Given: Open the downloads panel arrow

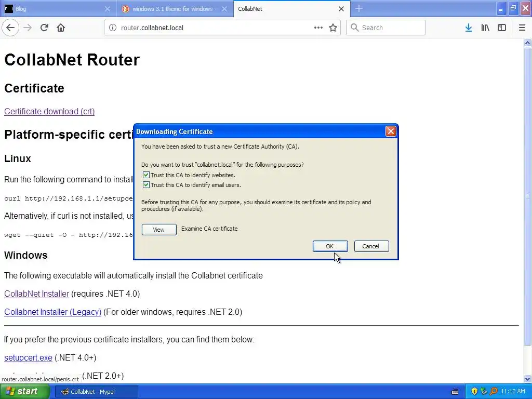Looking at the screenshot, I should tap(469, 28).
